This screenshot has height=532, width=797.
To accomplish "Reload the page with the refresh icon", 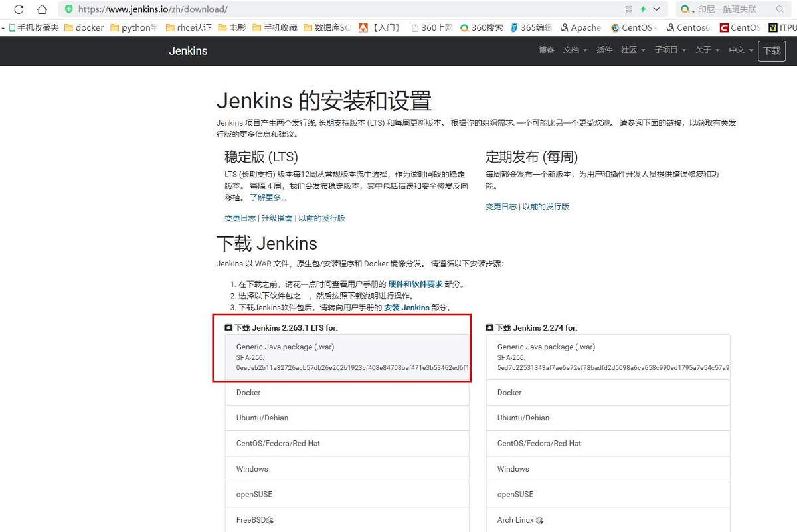I will coord(19,9).
